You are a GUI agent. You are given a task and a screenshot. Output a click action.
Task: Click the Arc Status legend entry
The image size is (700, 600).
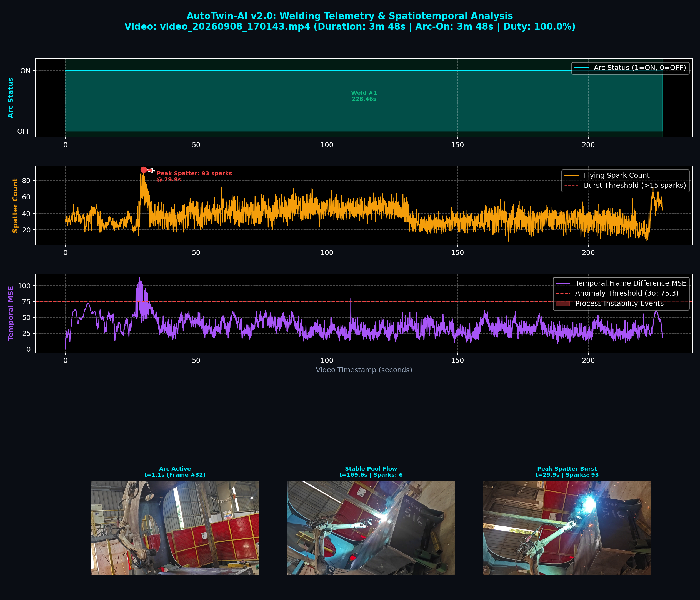point(630,67)
